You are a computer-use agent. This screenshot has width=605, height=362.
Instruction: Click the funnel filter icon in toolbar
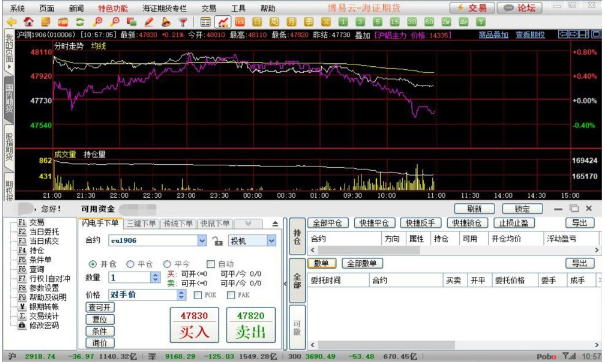(183, 22)
